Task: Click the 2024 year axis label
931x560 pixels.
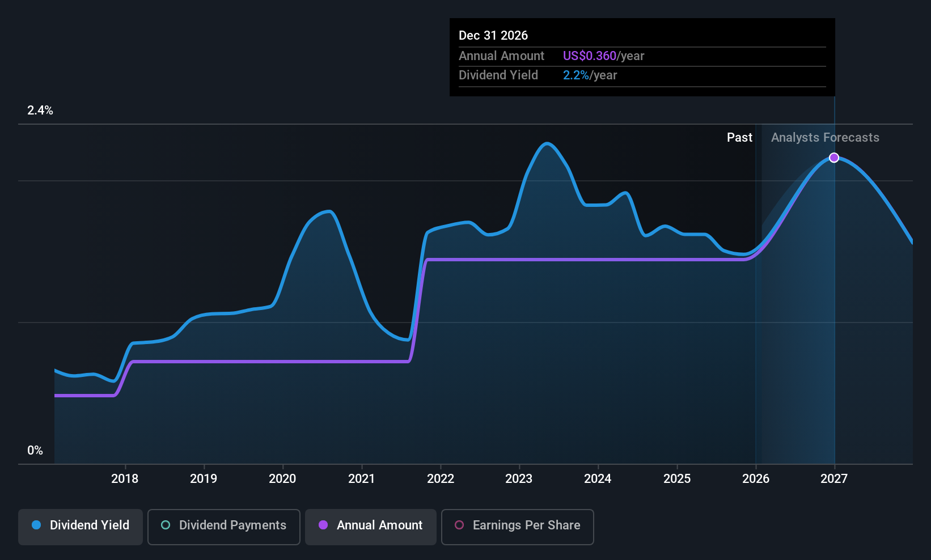Action: [x=598, y=478]
